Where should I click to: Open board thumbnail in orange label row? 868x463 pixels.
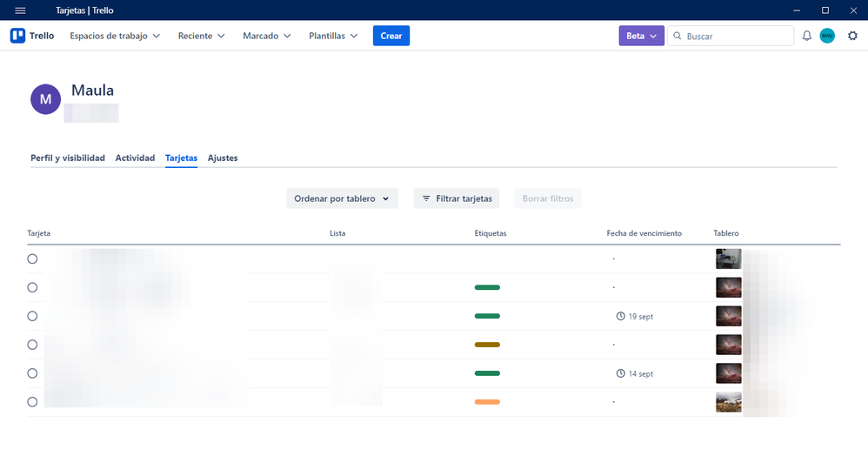729,402
